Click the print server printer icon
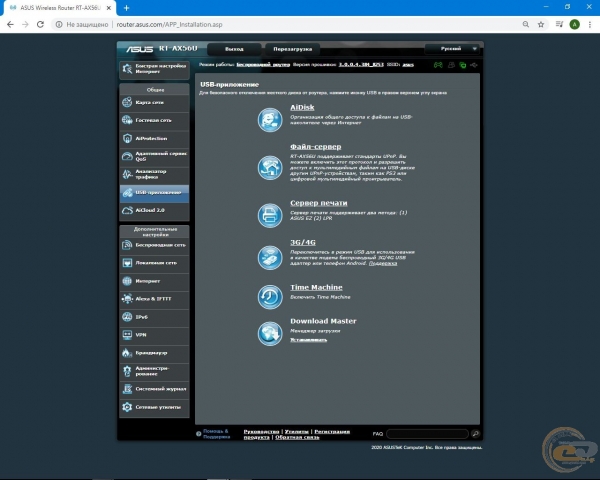 pyautogui.click(x=270, y=215)
